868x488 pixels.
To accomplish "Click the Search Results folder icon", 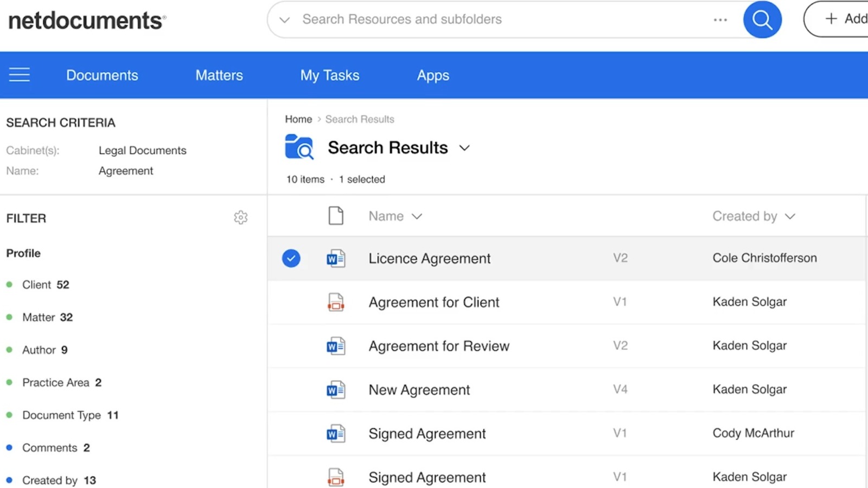I will coord(299,147).
